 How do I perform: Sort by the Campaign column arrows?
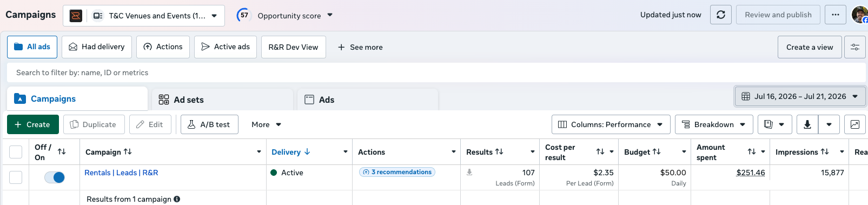128,152
